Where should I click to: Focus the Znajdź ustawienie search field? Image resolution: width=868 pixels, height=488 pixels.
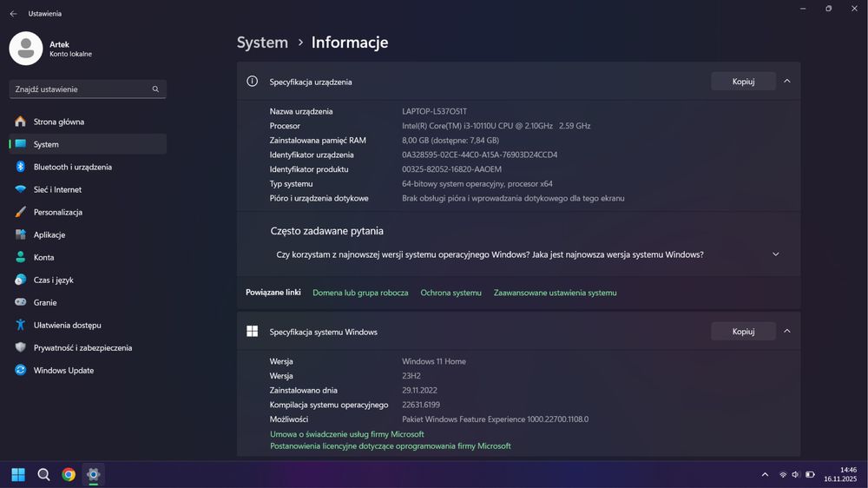[88, 89]
